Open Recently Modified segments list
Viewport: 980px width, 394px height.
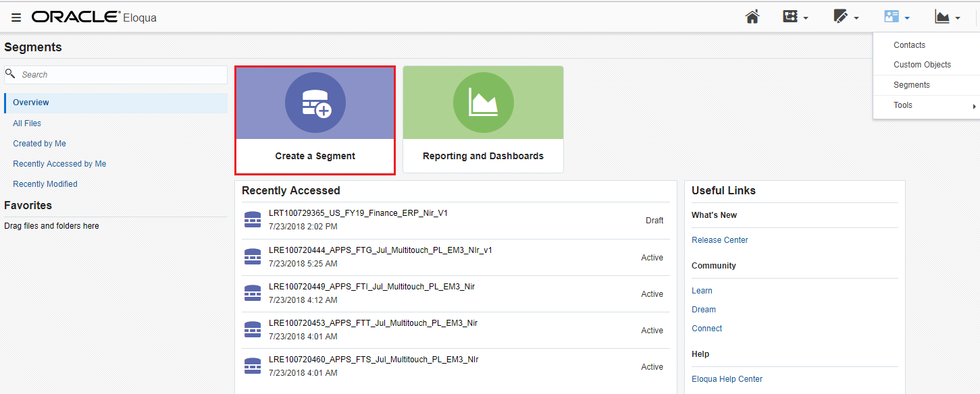pyautogui.click(x=45, y=184)
